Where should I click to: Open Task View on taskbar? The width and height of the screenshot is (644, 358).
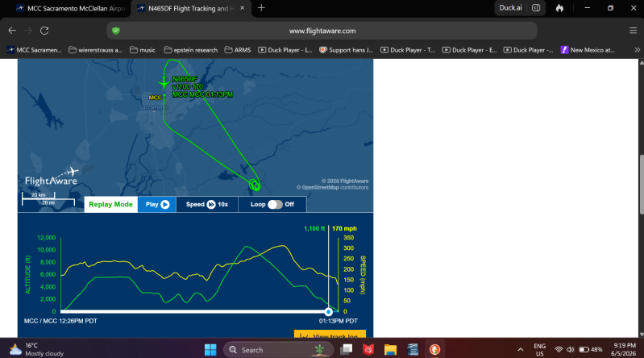click(347, 350)
